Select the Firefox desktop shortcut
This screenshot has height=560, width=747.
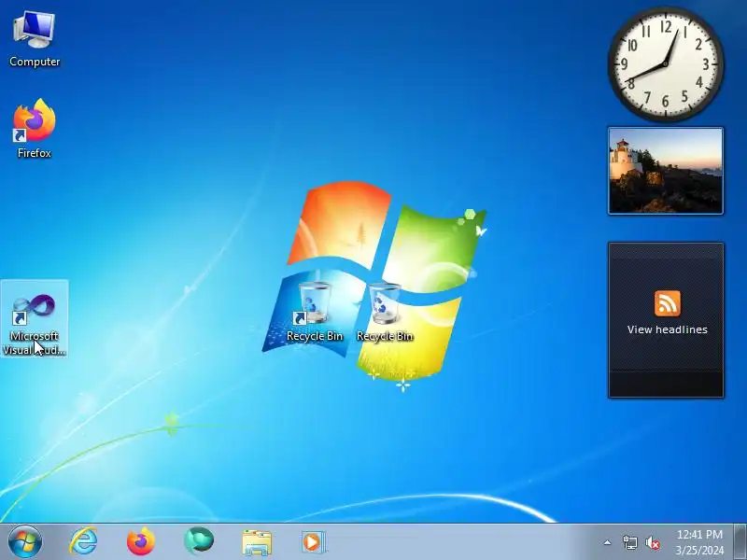pos(35,129)
